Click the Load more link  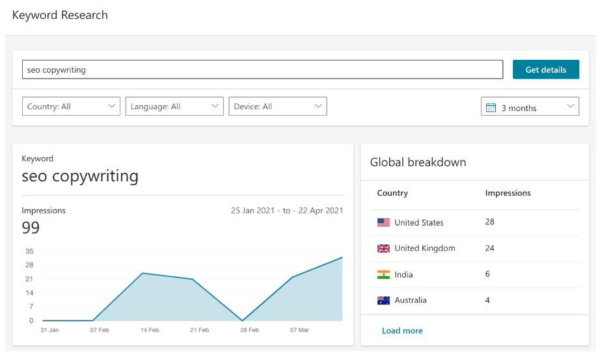coord(402,331)
